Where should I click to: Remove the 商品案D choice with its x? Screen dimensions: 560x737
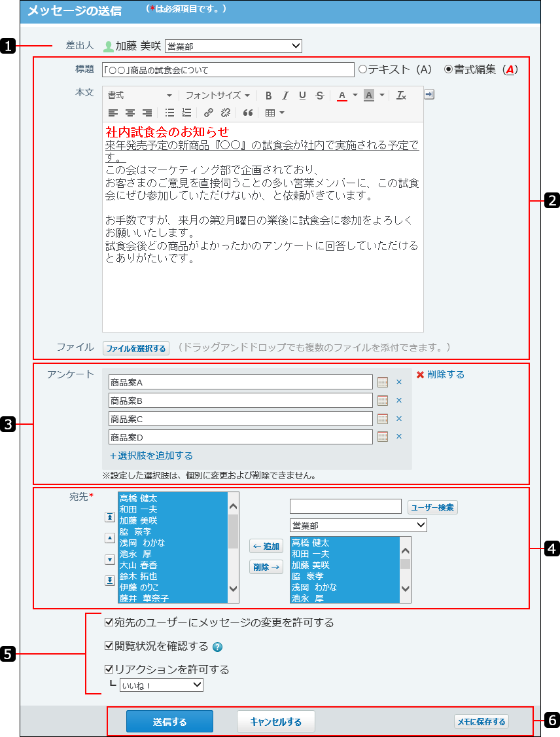(399, 437)
